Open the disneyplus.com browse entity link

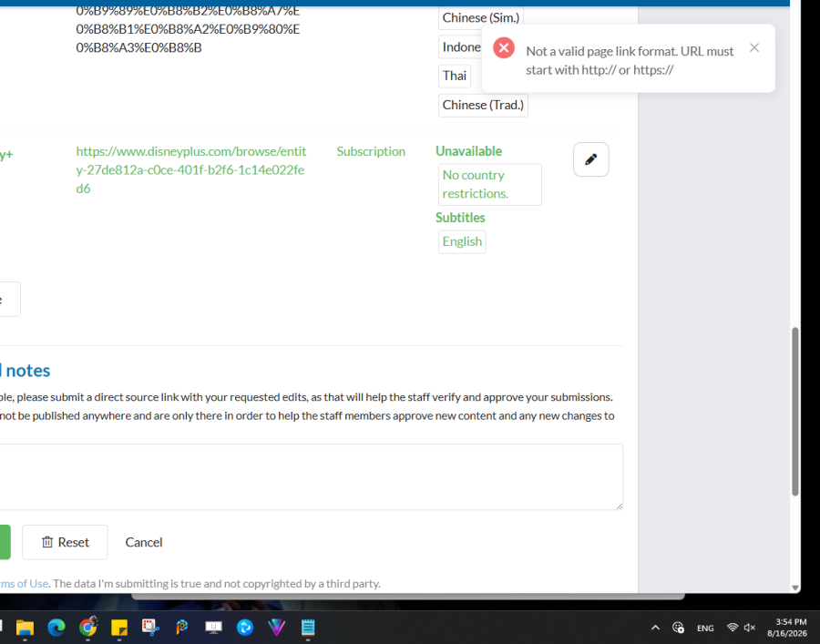click(191, 170)
